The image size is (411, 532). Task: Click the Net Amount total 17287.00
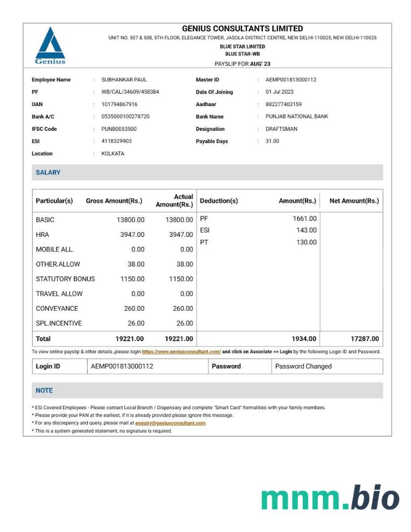click(x=364, y=339)
